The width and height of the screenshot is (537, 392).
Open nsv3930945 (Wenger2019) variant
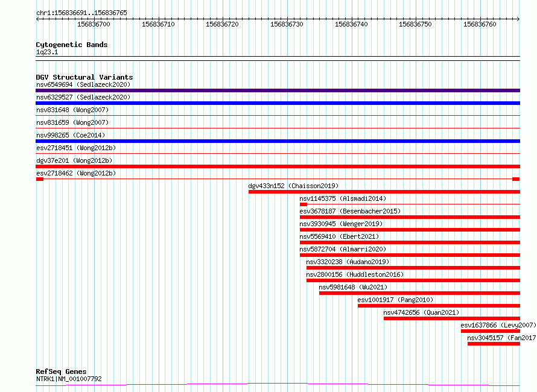[341, 224]
